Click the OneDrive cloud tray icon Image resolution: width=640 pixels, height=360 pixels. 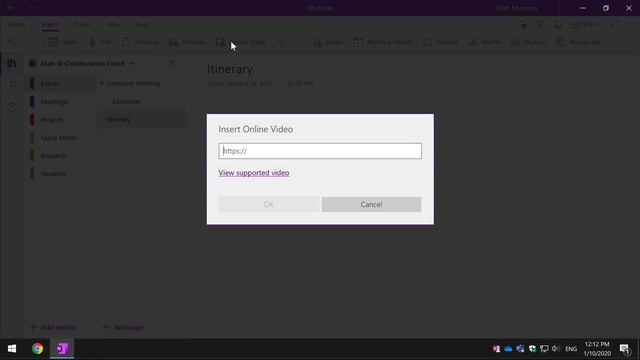click(x=508, y=349)
